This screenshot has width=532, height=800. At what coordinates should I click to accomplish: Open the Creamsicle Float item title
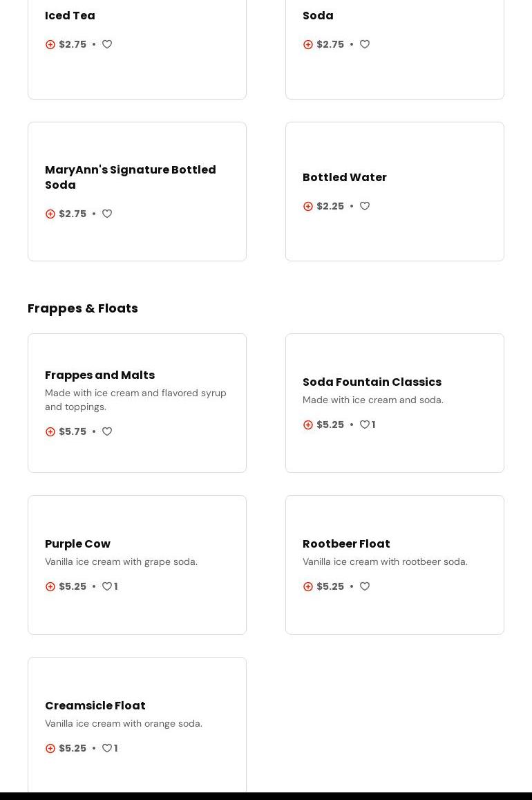click(95, 705)
